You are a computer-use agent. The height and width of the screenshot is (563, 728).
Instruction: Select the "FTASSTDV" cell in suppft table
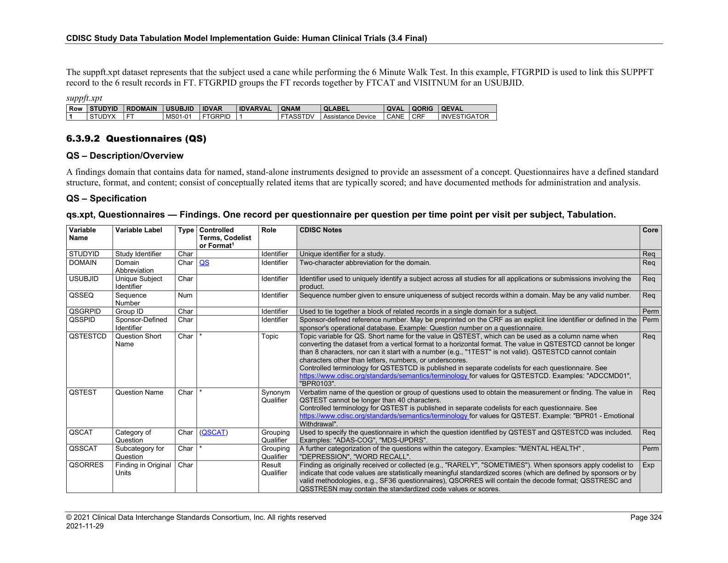click(299, 117)
